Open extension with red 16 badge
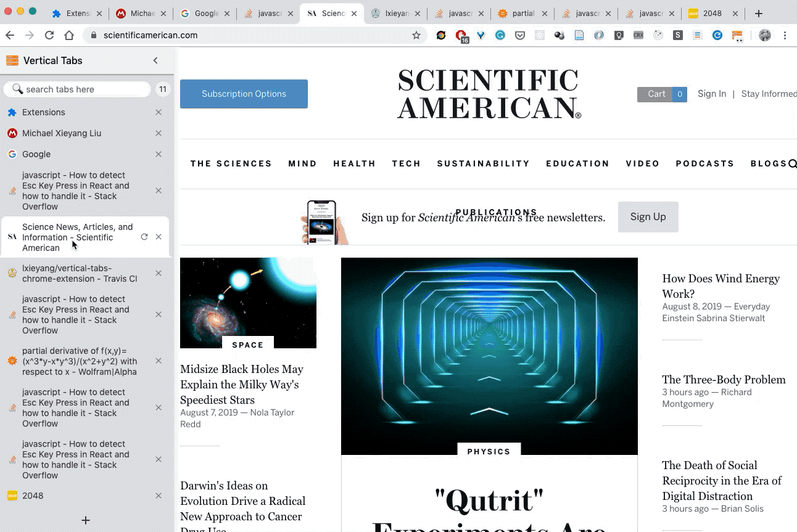This screenshot has height=532, width=797. (x=461, y=36)
